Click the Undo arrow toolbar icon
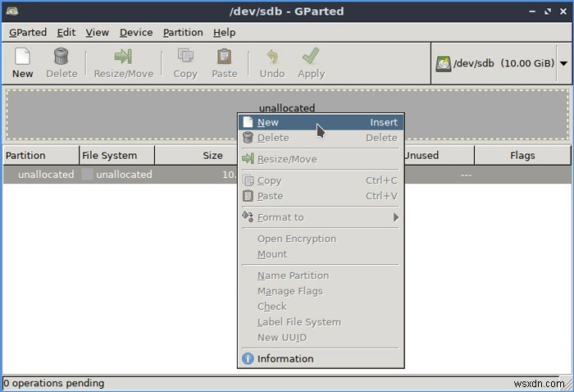The width and height of the screenshot is (574, 392). [x=272, y=57]
